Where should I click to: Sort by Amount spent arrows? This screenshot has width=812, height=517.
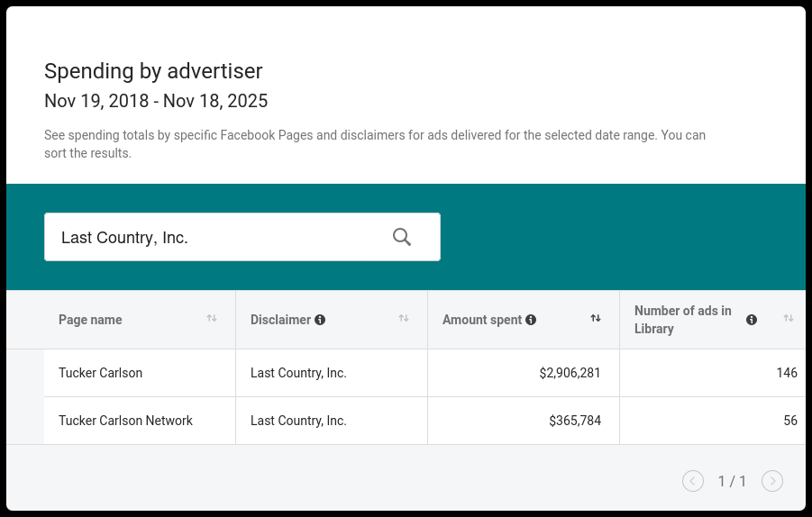(x=596, y=318)
